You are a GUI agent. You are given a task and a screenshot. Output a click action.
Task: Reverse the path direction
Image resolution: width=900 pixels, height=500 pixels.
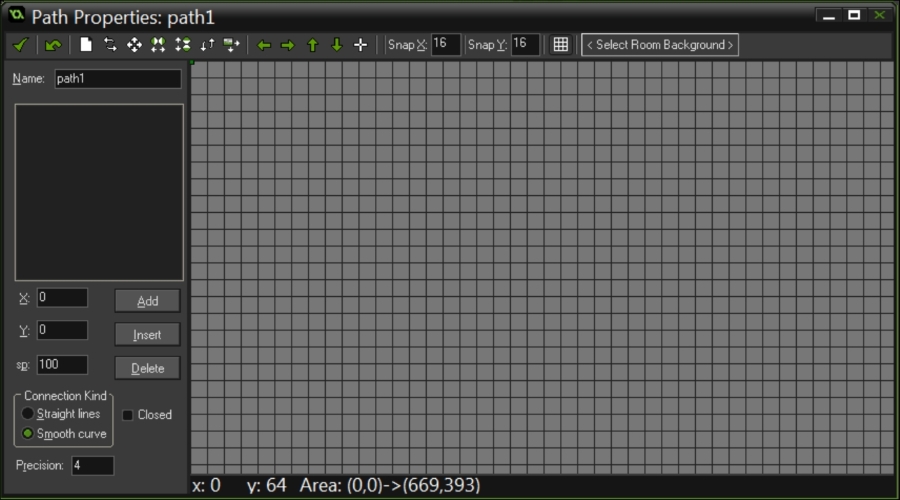(110, 45)
